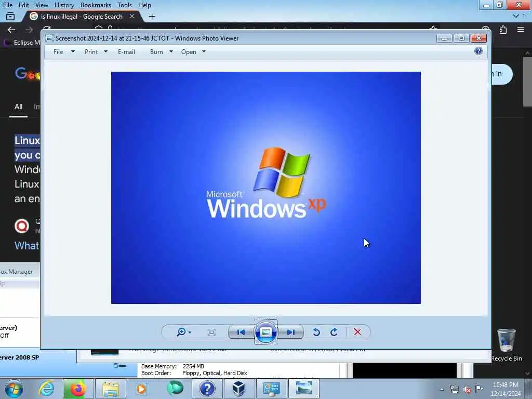Open the Firefox Help menu
The image size is (532, 399).
[144, 5]
